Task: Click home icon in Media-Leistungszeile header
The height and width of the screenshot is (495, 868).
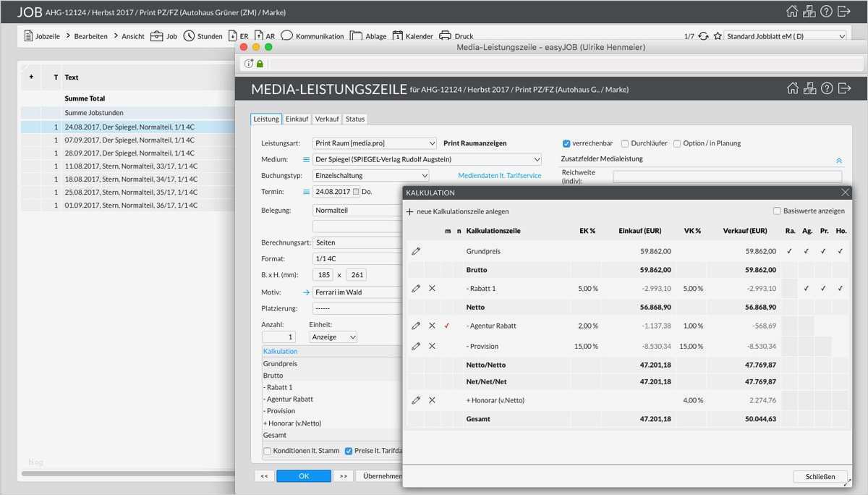Action: tap(793, 88)
